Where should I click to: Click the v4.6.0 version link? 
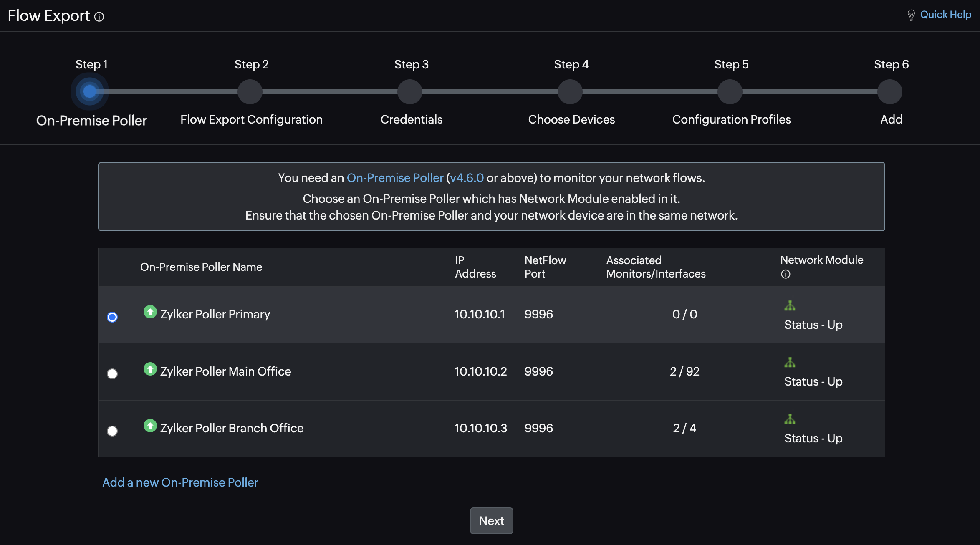point(467,178)
